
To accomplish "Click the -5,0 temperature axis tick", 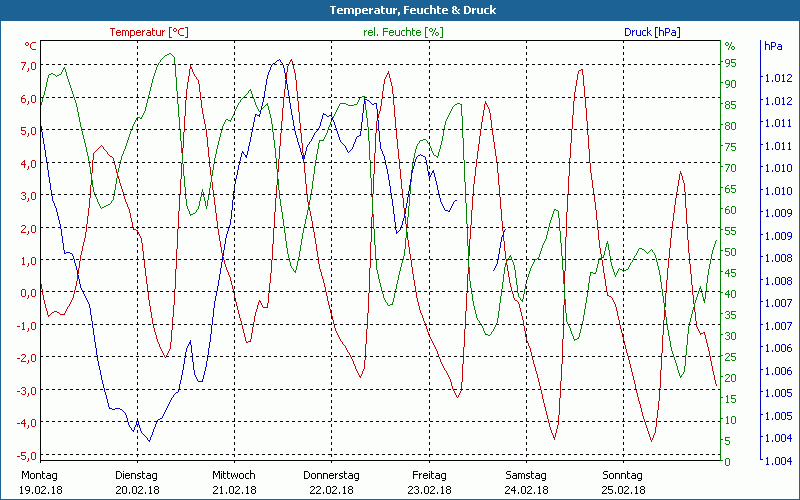I will [x=26, y=455].
